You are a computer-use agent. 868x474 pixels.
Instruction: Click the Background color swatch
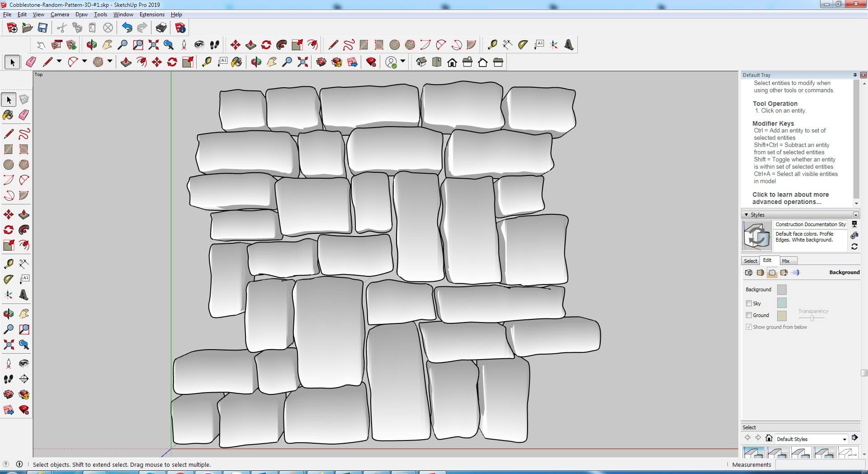(x=781, y=289)
